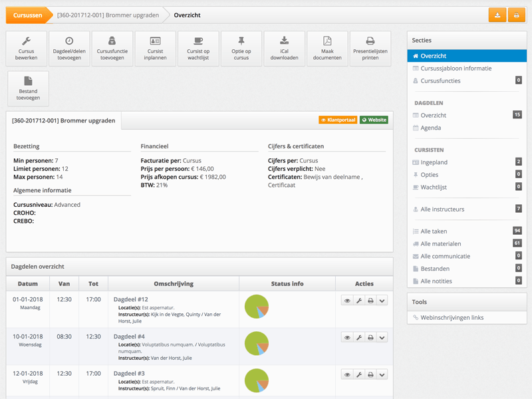Viewport: 532px width, 399px height.
Task: Open Cursussjabloon informatie section
Action: coord(467,68)
